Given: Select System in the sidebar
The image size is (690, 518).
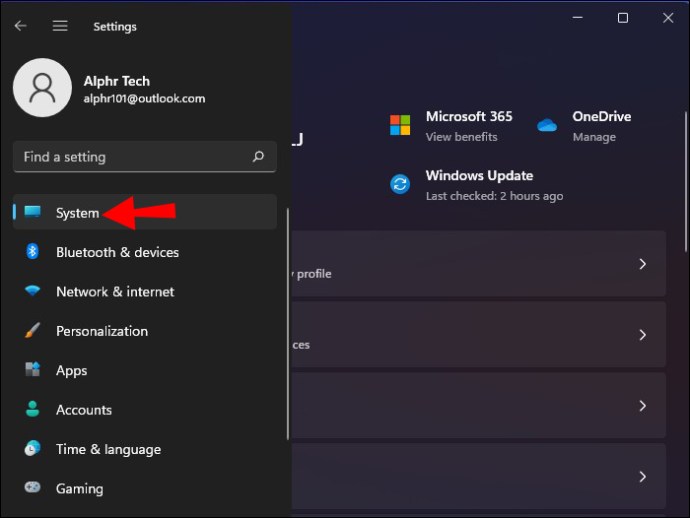Looking at the screenshot, I should 77,213.
